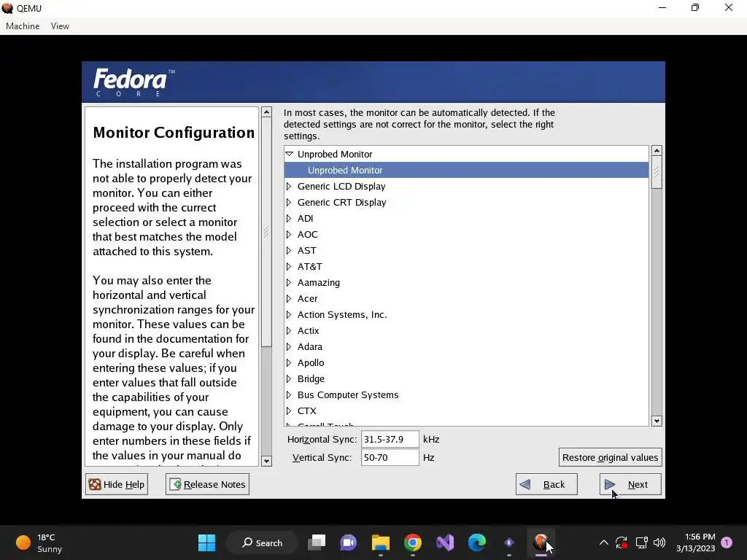Click the help panel scrollbar thumb

(x=266, y=232)
